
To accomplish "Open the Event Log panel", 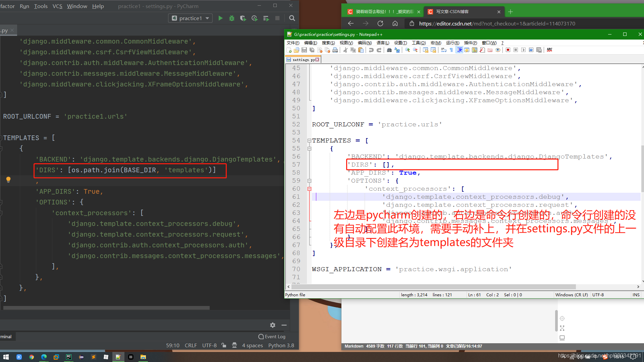I will [x=272, y=337].
